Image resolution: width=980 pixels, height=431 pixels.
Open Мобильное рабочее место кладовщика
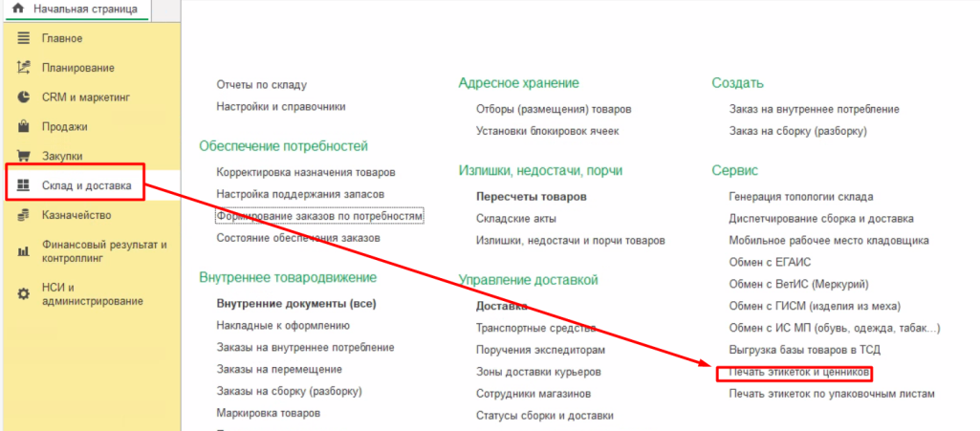(829, 241)
